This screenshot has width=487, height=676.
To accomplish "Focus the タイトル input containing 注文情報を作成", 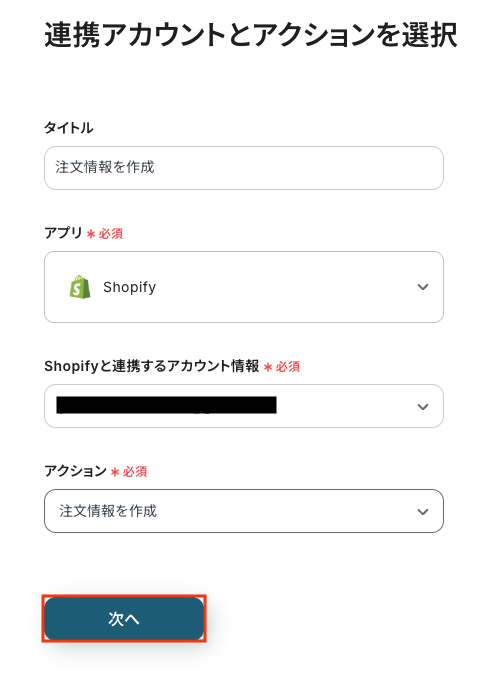I will [244, 168].
